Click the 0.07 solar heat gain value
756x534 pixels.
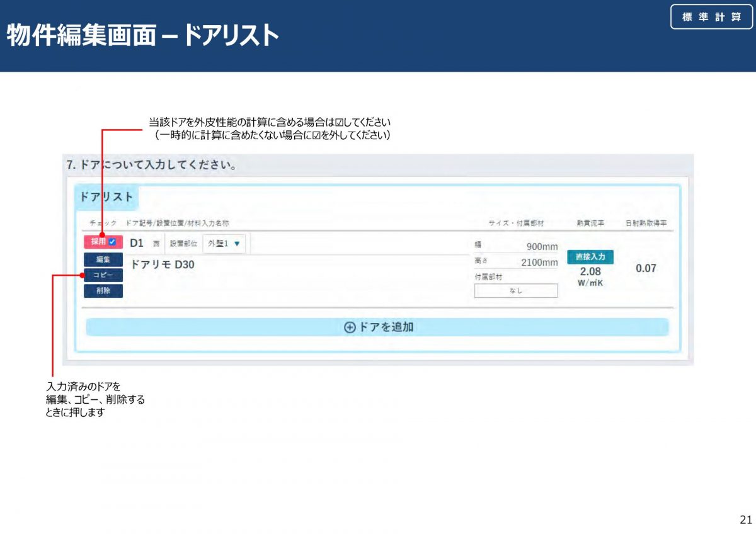646,269
